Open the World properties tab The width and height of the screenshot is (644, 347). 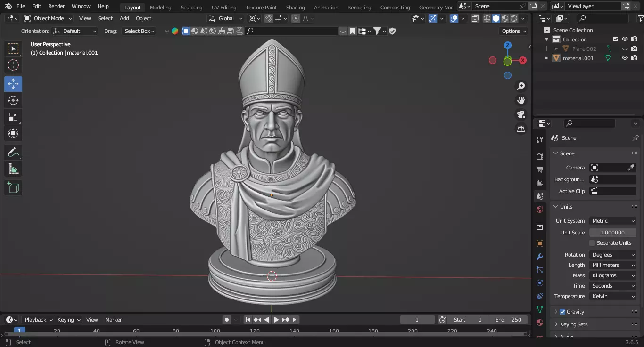[540, 210]
